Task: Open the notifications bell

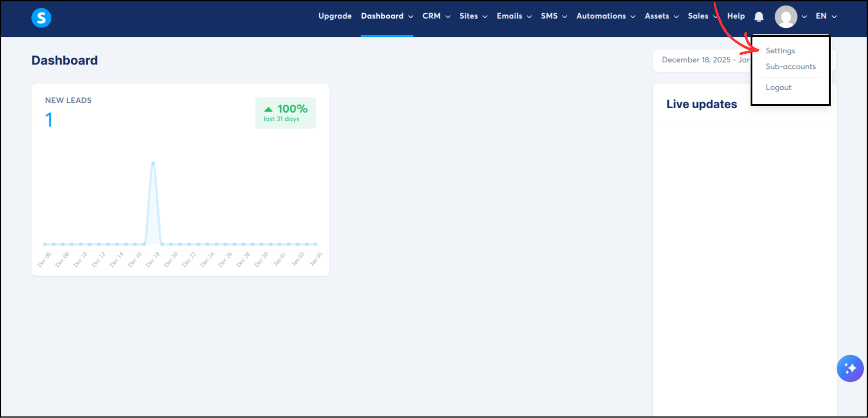Action: pos(759,16)
